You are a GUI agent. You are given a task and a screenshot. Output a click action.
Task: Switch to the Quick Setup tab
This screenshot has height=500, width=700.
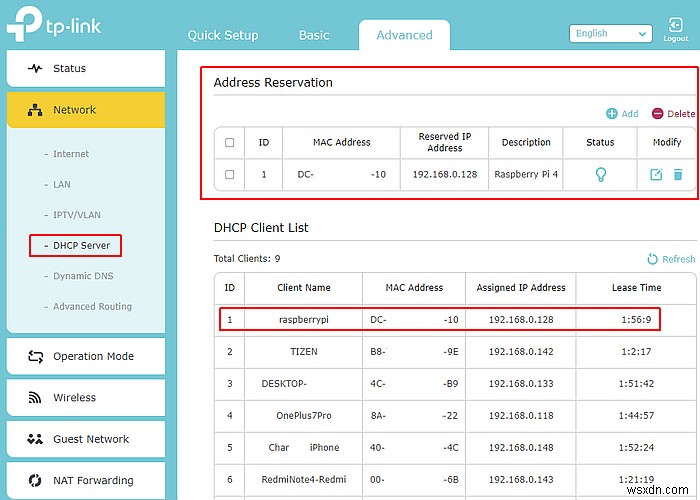(x=223, y=35)
